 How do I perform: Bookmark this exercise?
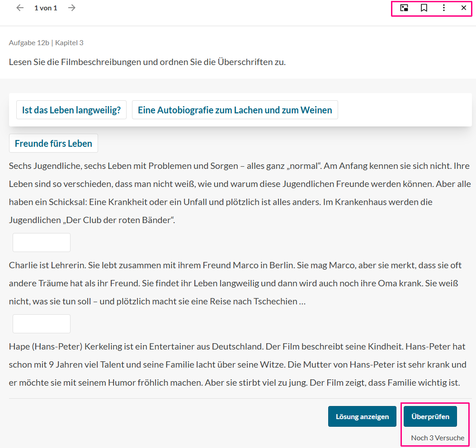[424, 8]
